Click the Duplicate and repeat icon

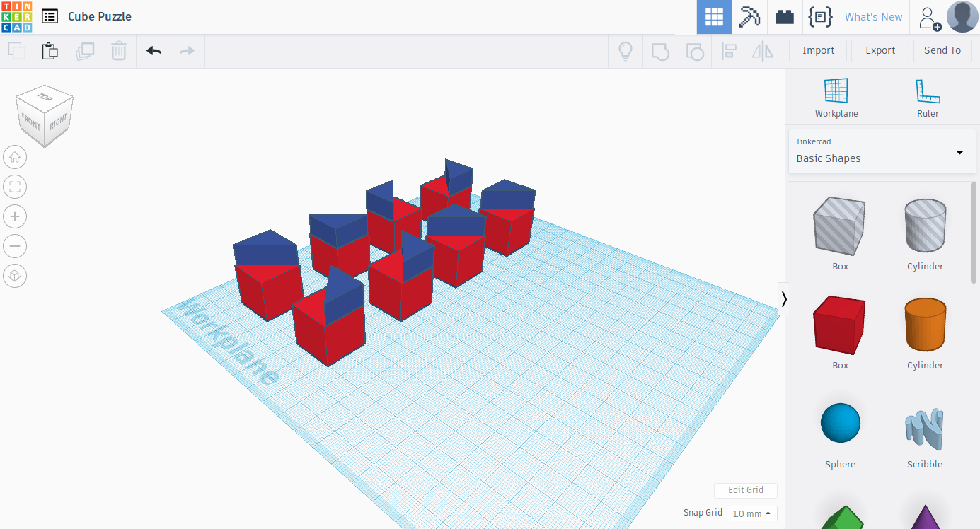85,51
